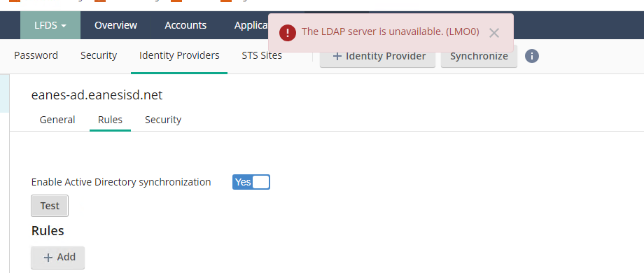The image size is (644, 273).
Task: Click the info circle icon beside Synchronize
Action: click(532, 56)
